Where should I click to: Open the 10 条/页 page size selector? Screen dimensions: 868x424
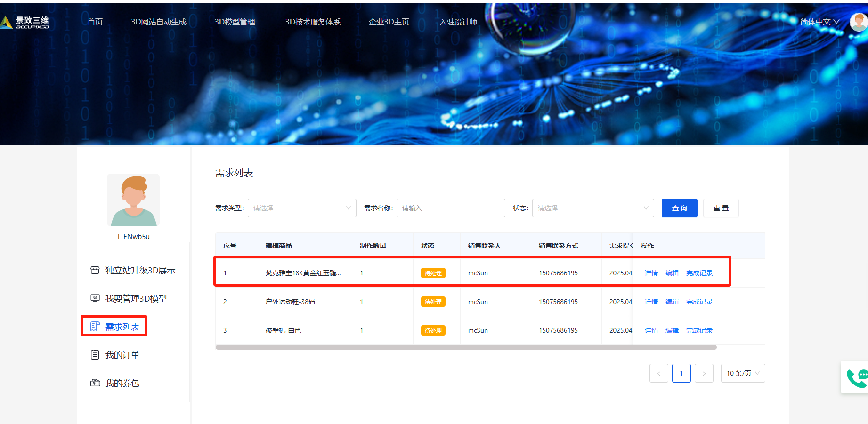tap(743, 373)
